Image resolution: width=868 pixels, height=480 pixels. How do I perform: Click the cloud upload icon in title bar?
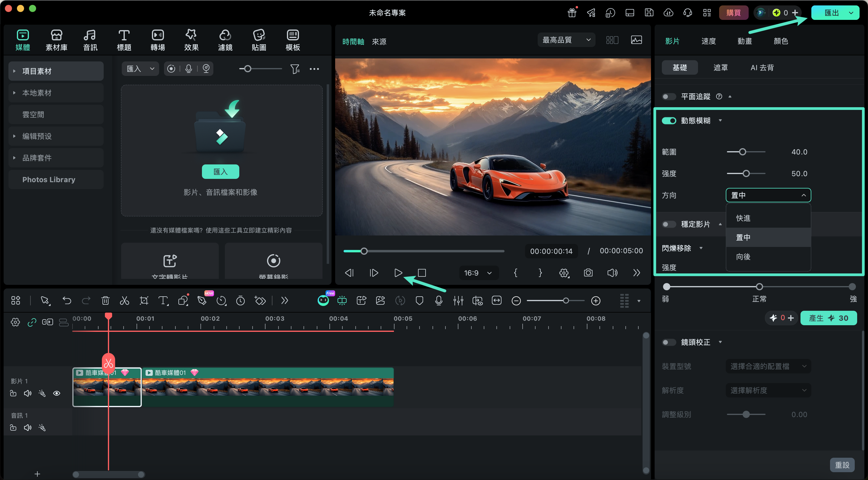pos(668,13)
